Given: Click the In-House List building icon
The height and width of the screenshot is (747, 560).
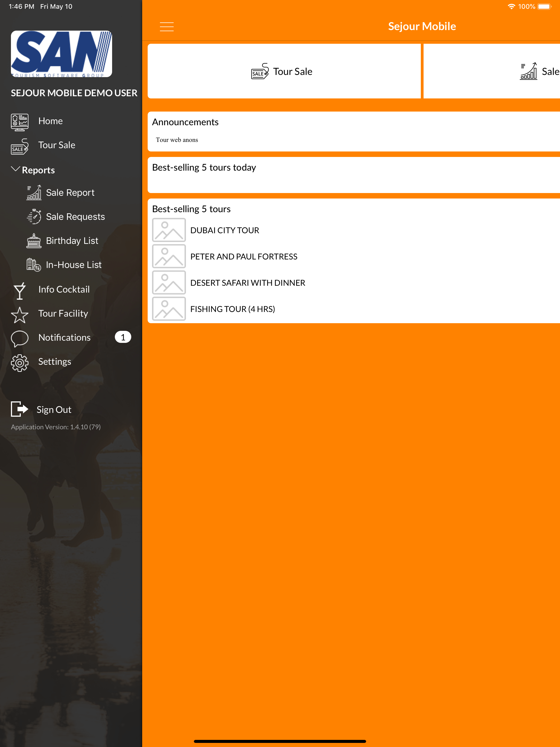Looking at the screenshot, I should [x=34, y=265].
